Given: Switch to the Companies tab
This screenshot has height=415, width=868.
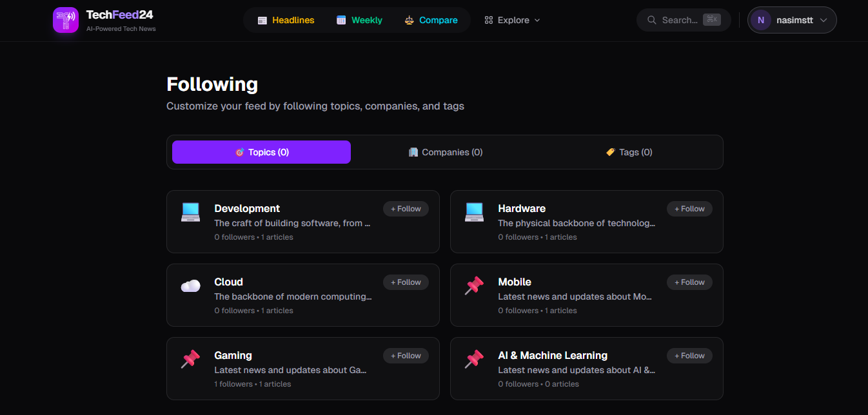Looking at the screenshot, I should pos(445,152).
